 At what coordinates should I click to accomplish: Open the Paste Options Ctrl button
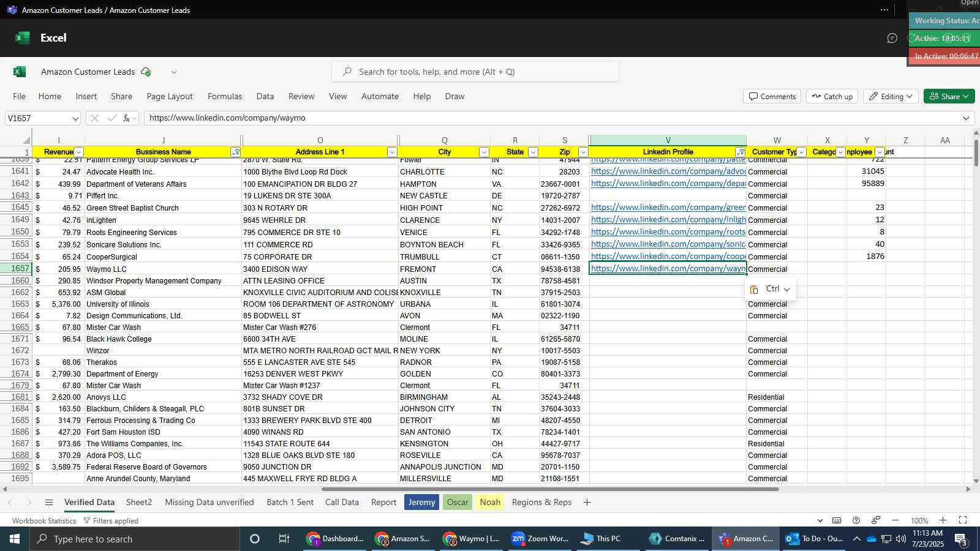coord(771,289)
